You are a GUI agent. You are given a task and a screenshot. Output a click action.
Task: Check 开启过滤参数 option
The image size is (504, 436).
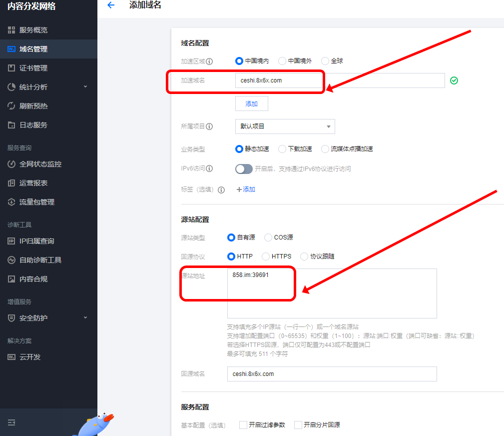(x=243, y=424)
